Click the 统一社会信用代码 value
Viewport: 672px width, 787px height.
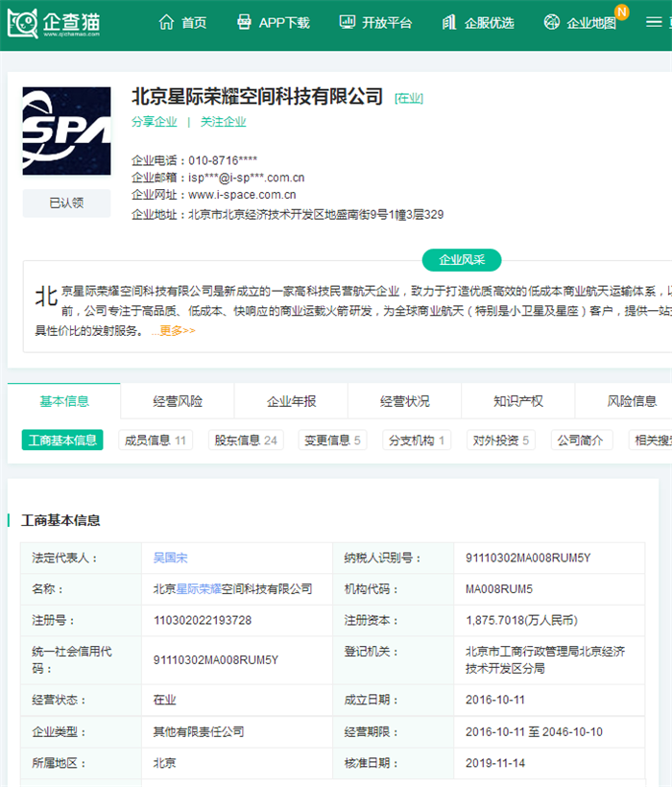coord(216,660)
